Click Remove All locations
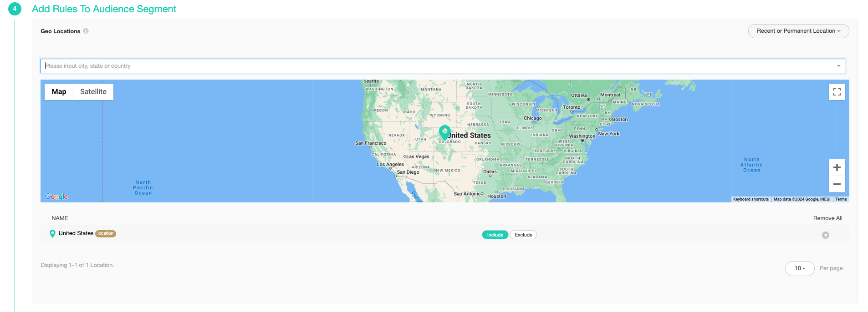Screen dimensions: 868x312 click(827, 218)
